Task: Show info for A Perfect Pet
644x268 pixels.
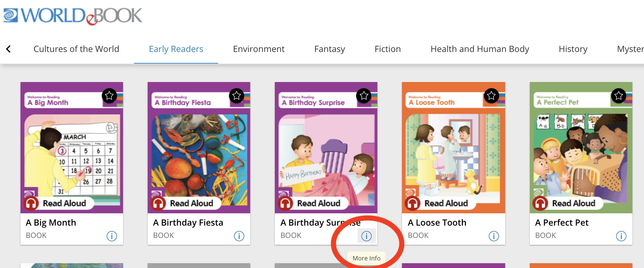Action: click(x=621, y=236)
